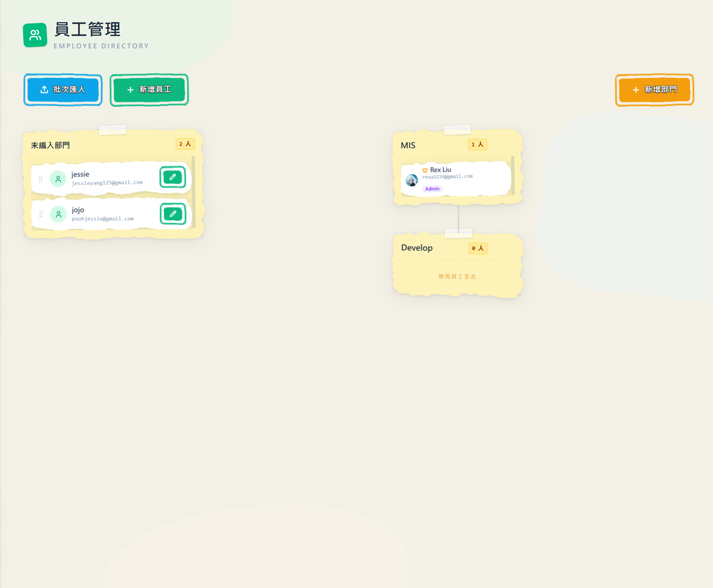The image size is (713, 588).
Task: Click the scrollbar in the 未編入部門 card
Action: pos(193,192)
